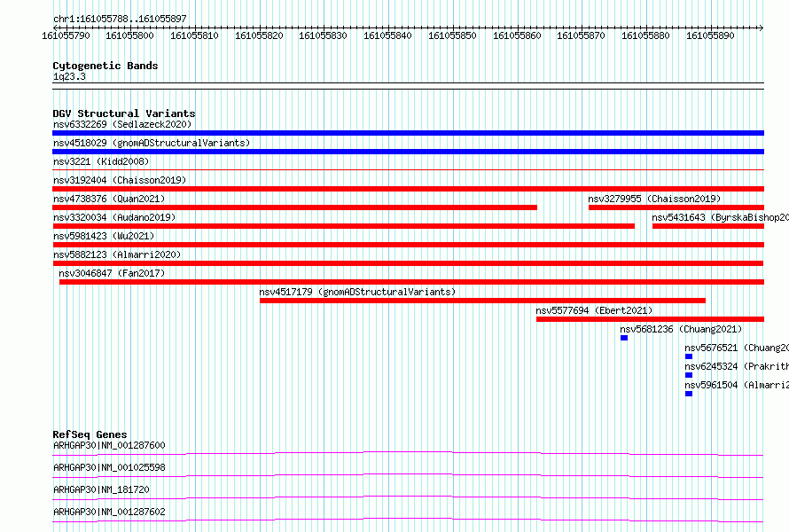The image size is (789, 532).
Task: Open variant nsv5577694 (Ebert2021)
Action: 594,310
